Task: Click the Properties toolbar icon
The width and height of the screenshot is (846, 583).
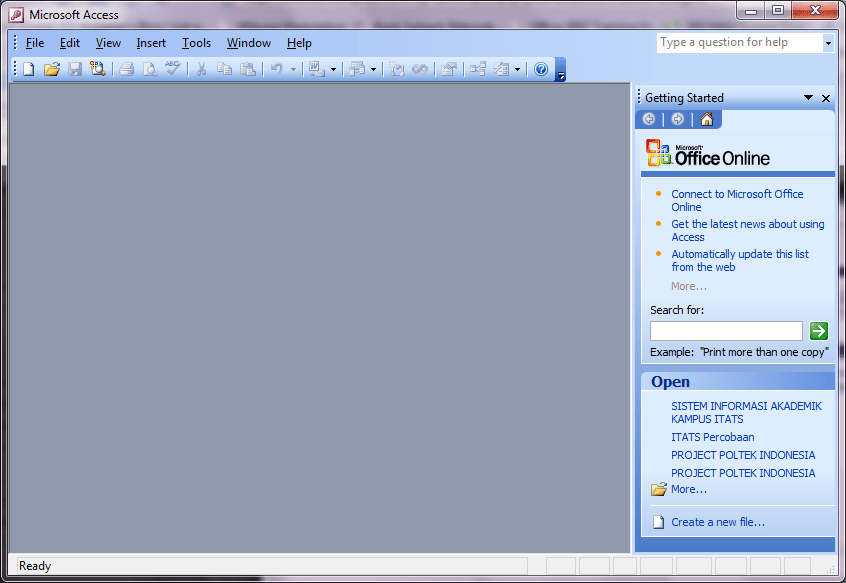Action: [x=449, y=69]
